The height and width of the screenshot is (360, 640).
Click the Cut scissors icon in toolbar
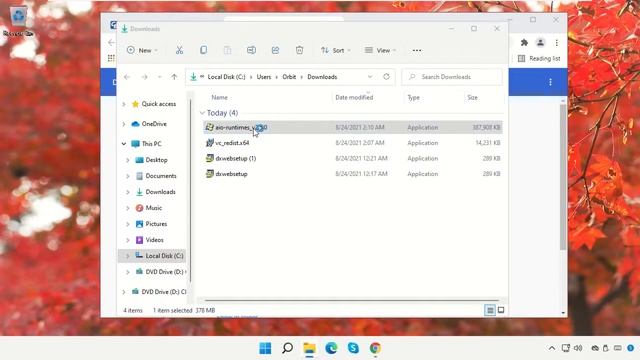coord(179,50)
